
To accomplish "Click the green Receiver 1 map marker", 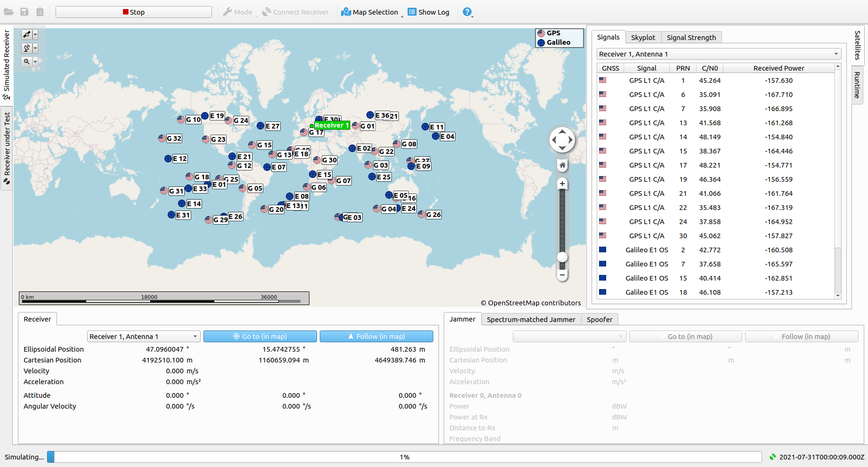I will [332, 125].
